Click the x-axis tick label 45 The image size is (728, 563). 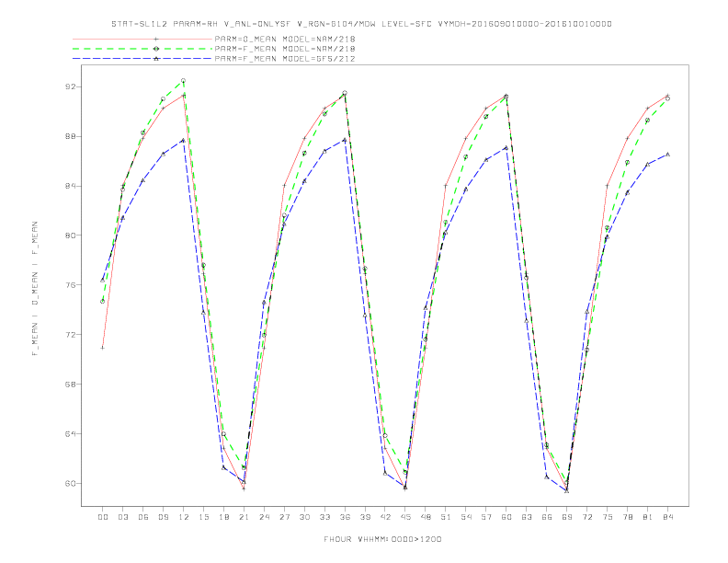pos(405,517)
